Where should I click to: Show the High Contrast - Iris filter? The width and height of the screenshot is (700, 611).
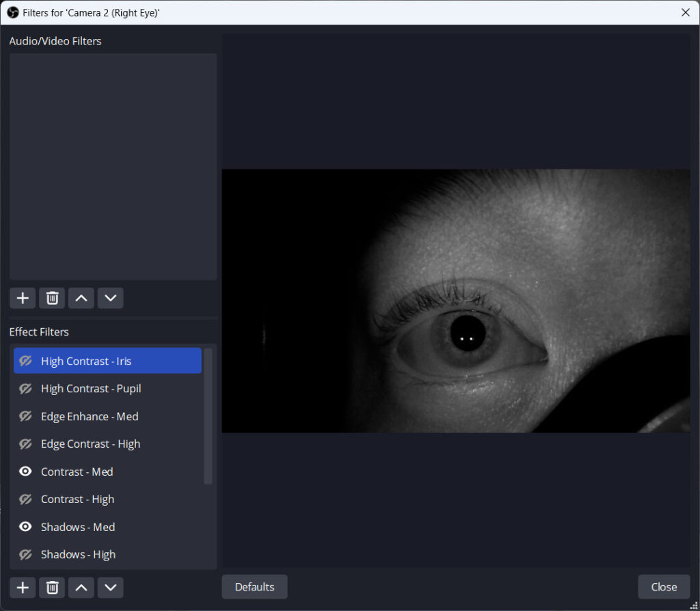tap(25, 361)
